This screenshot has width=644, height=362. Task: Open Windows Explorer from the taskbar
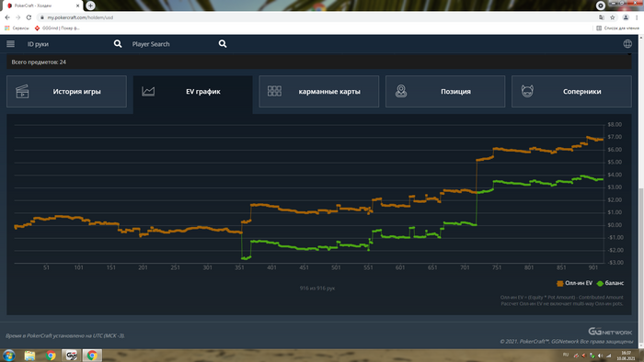[29, 355]
